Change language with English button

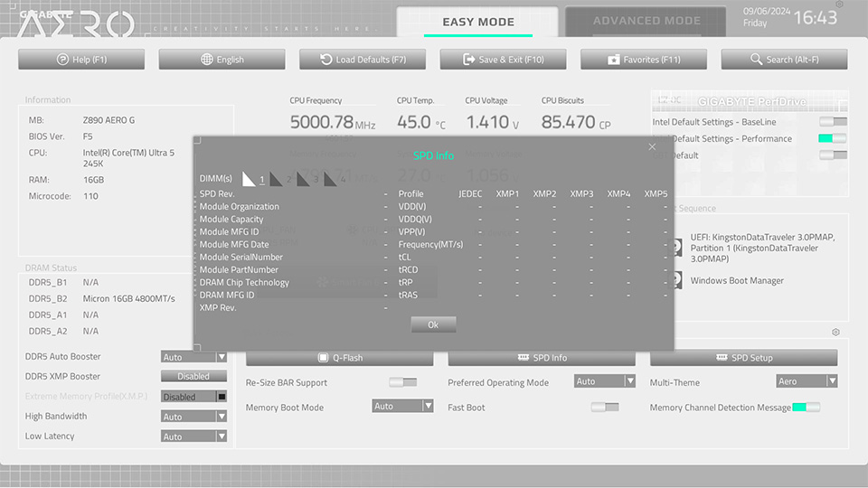pyautogui.click(x=222, y=60)
